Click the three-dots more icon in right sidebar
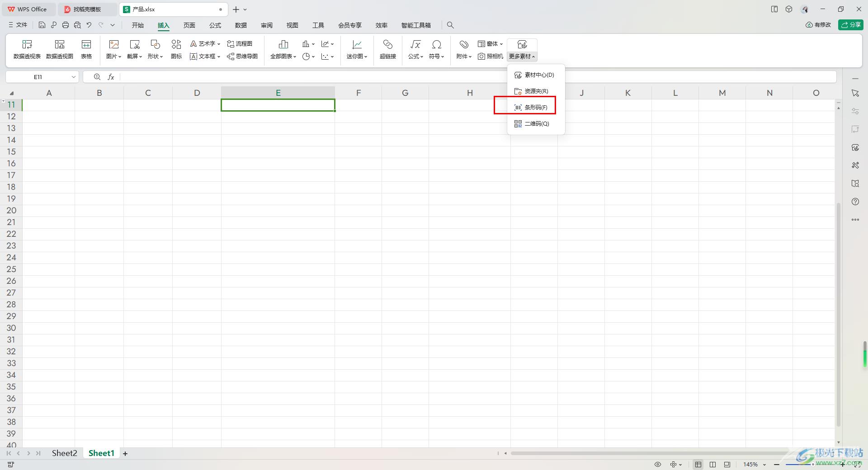 (855, 220)
